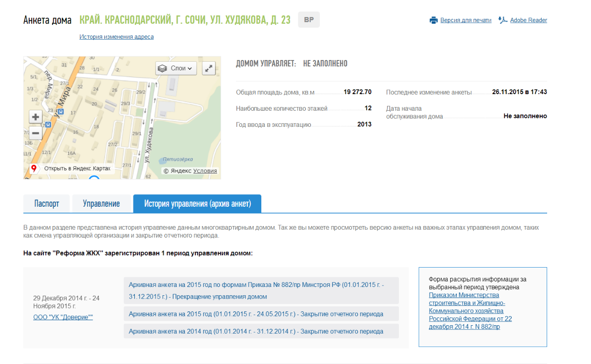Click the bus stop icon on ул. Мира
Screen dimensions: 591x364
[x=48, y=125]
